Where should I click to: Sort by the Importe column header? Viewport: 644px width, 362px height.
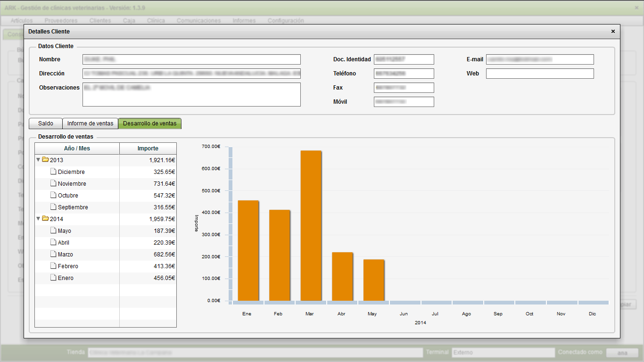click(148, 148)
